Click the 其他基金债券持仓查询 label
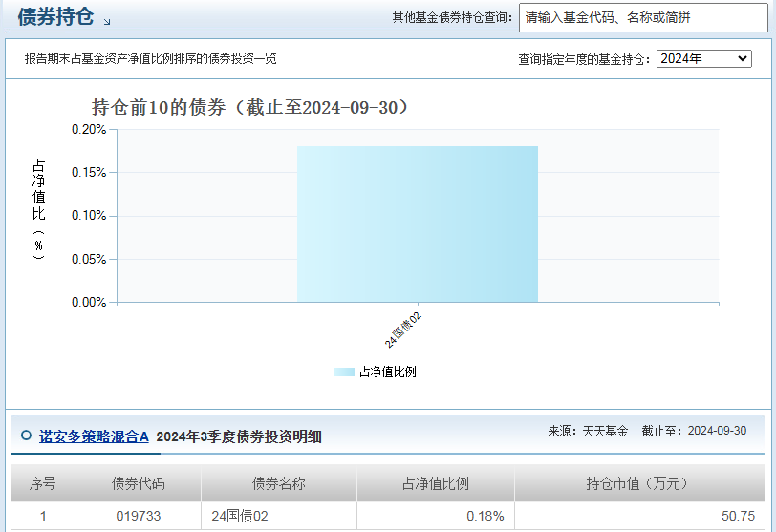This screenshot has width=776, height=532. pos(452,18)
